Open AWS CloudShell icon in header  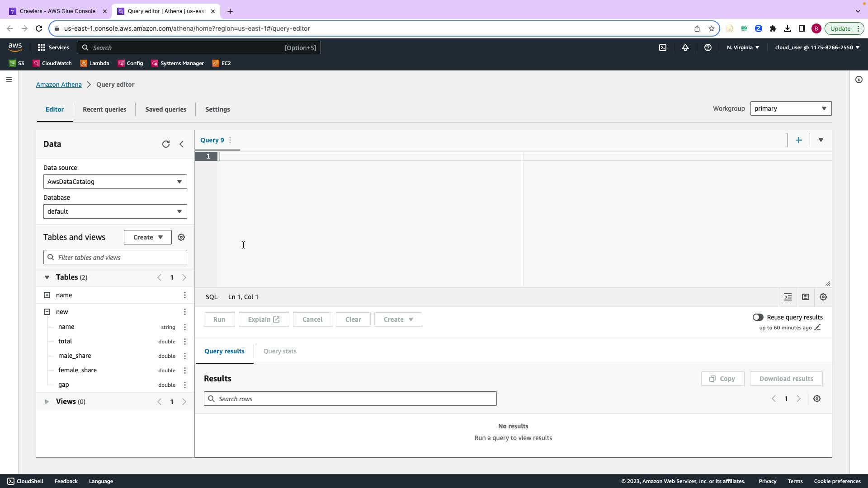coord(662,47)
